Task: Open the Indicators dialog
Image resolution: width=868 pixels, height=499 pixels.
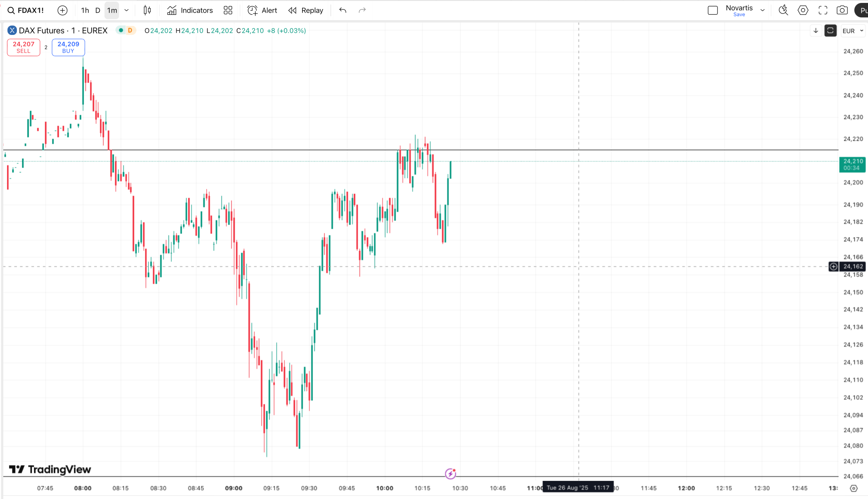Action: click(190, 10)
